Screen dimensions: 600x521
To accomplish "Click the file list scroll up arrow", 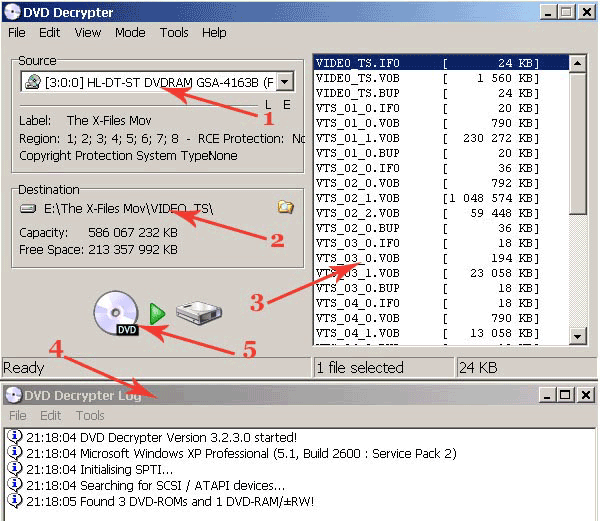I will click(578, 63).
